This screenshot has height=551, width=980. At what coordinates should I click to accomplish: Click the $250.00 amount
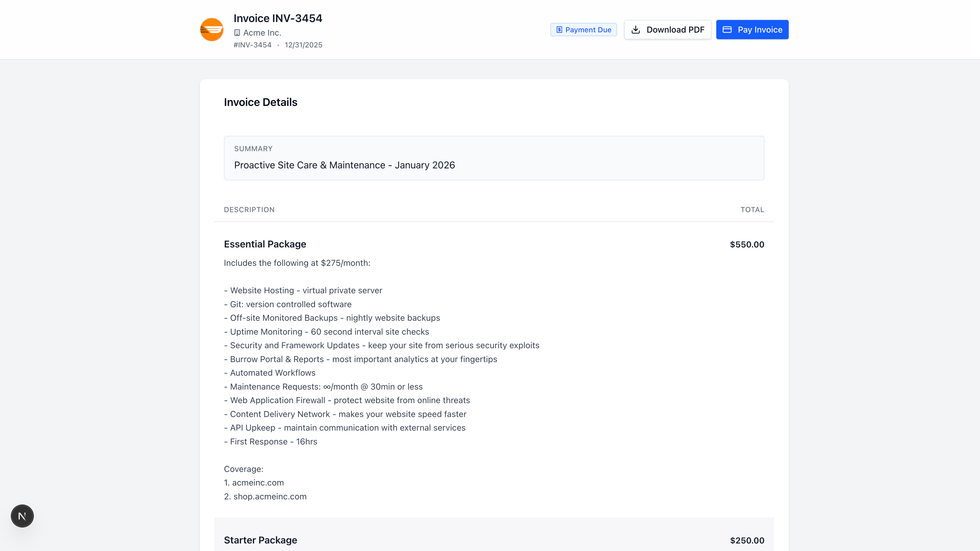click(x=747, y=540)
